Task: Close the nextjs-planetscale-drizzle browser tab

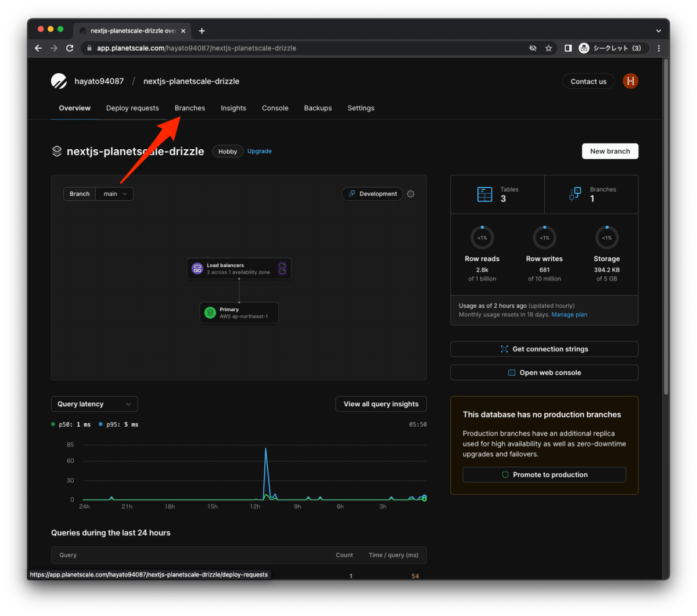Action: click(x=183, y=31)
